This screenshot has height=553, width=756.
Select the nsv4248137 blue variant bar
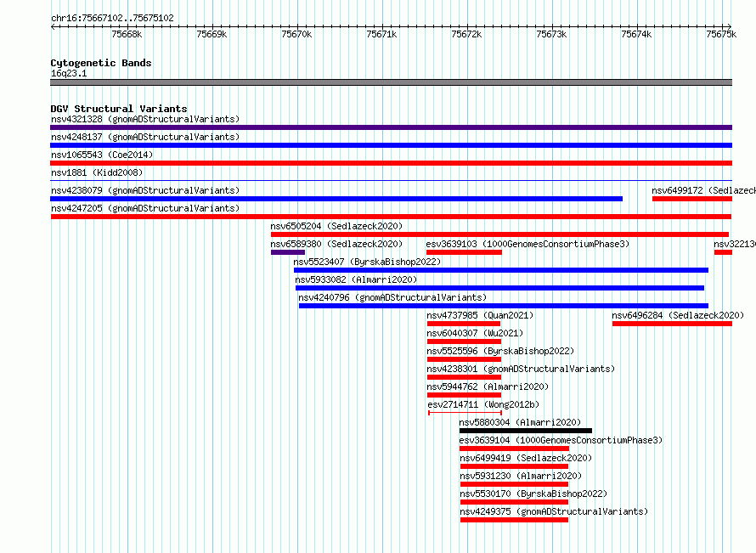tap(391, 145)
